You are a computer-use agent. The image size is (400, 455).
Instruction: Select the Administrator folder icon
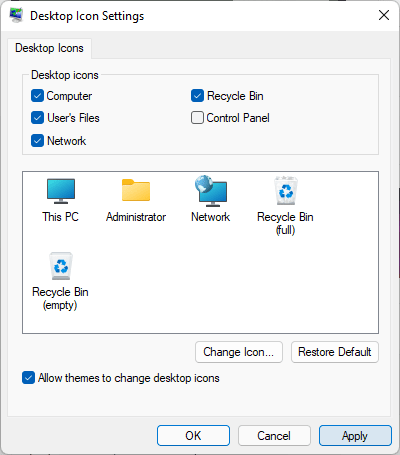[x=136, y=190]
